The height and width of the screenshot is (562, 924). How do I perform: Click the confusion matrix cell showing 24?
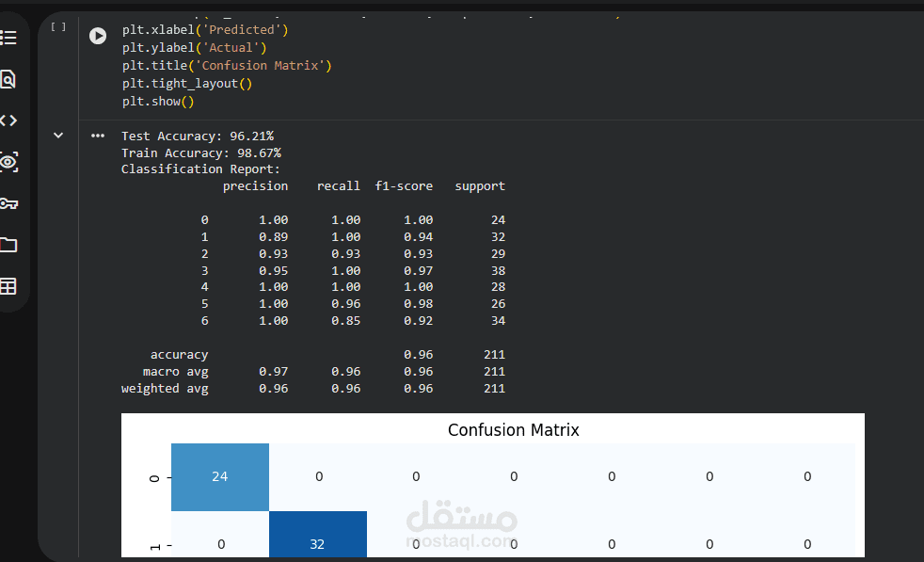(x=220, y=476)
